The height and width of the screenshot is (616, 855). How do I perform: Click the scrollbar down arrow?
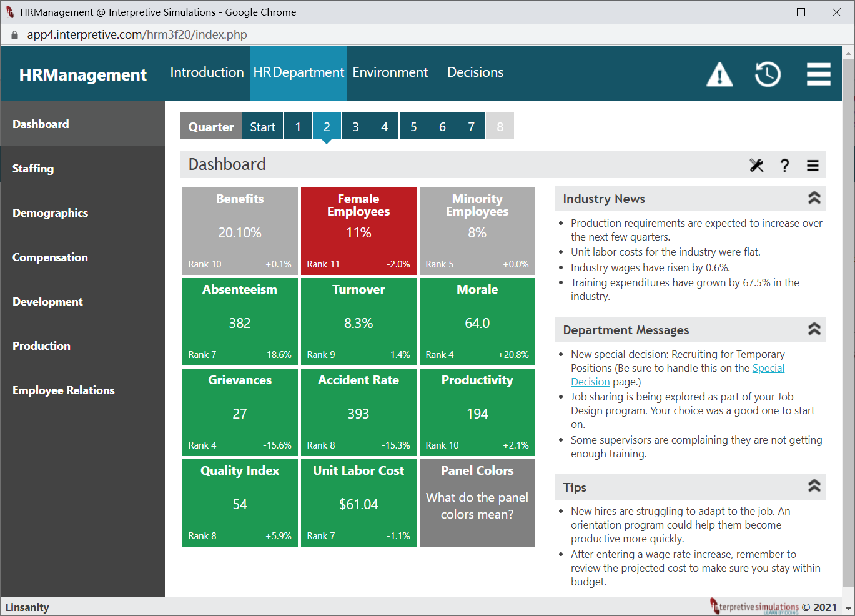(x=848, y=608)
